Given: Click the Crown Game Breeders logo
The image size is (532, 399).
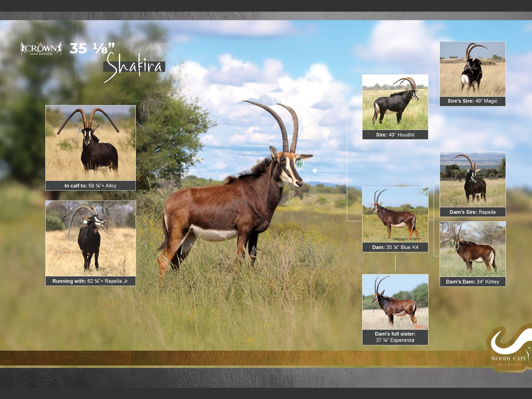Looking at the screenshot, I should tap(41, 49).
